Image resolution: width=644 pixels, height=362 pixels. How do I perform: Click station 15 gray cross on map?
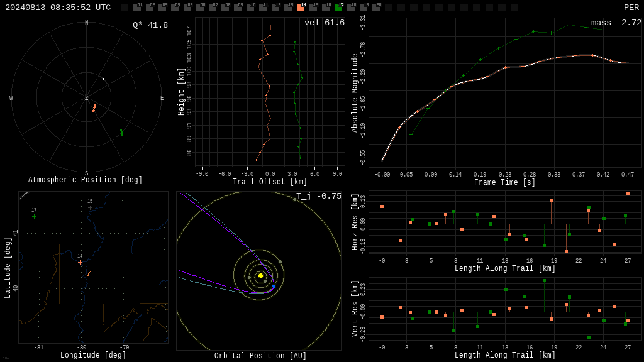coord(90,207)
